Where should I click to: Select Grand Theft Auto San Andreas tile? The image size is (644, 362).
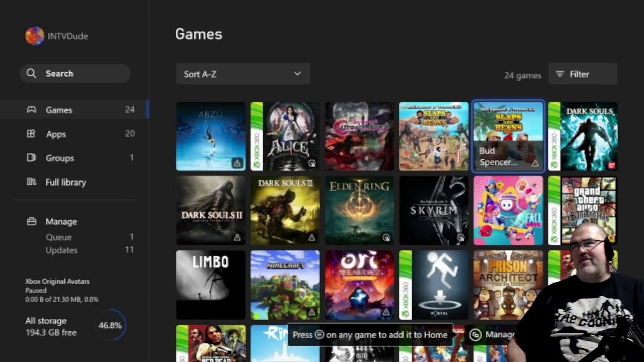pos(583,211)
